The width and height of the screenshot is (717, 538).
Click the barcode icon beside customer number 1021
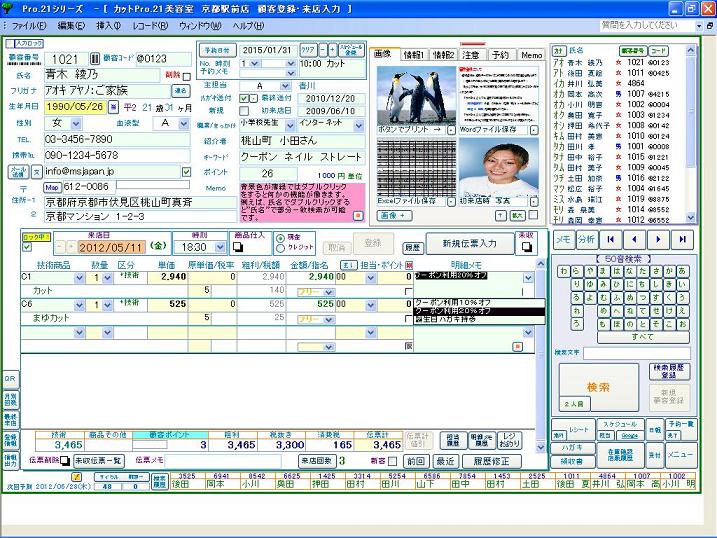(x=95, y=59)
